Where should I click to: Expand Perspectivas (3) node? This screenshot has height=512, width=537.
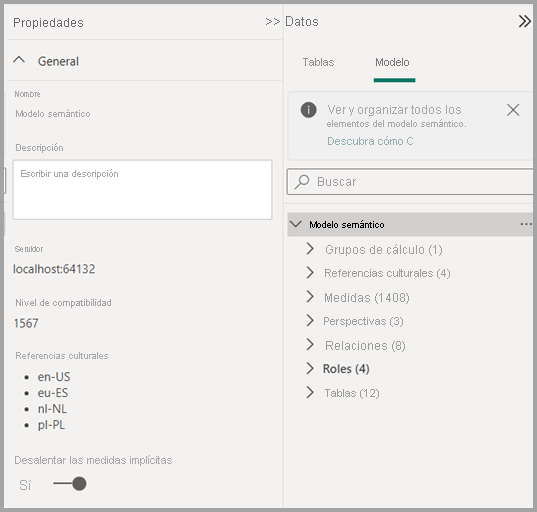pyautogui.click(x=310, y=321)
